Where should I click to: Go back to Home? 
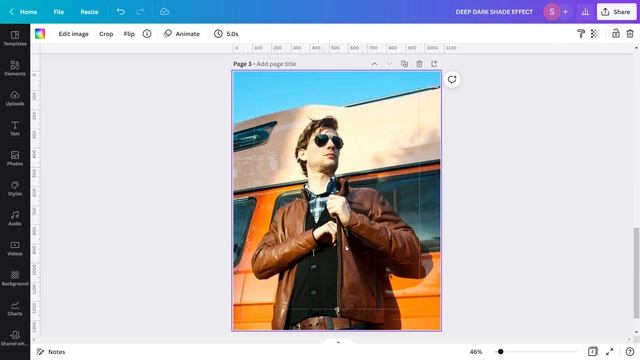[x=23, y=12]
